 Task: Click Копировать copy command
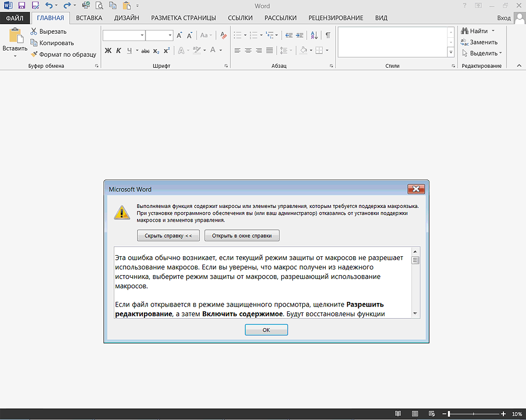[52, 43]
